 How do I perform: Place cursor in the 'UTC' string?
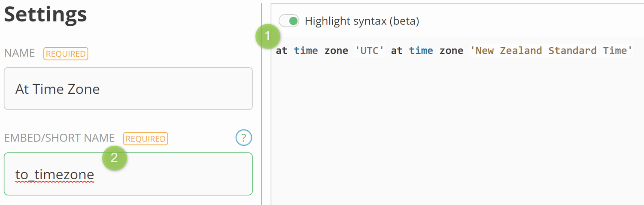370,51
